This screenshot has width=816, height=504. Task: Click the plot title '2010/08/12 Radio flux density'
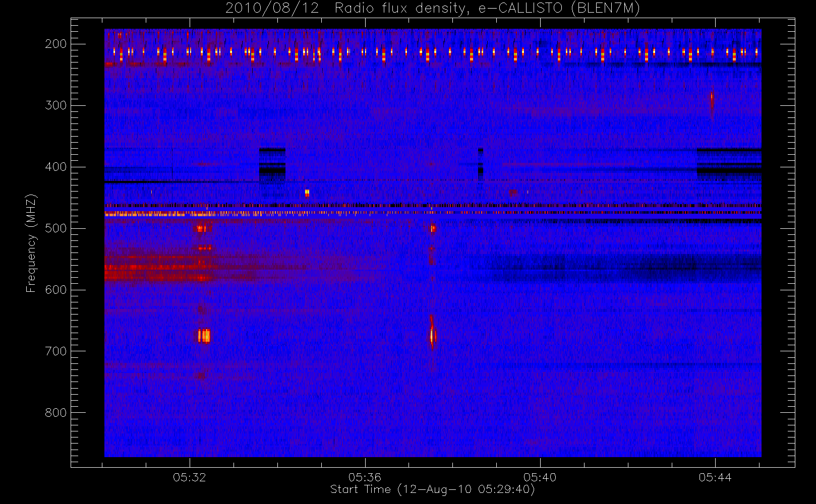point(433,9)
